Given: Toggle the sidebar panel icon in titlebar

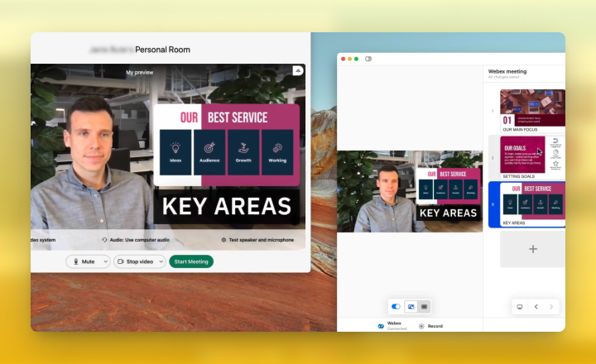Looking at the screenshot, I should tap(368, 59).
